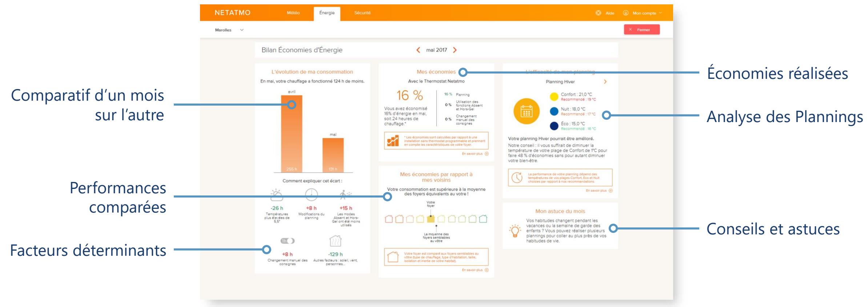Click the house icon in comparison note
This screenshot has width=868, height=307.
coord(393,257)
